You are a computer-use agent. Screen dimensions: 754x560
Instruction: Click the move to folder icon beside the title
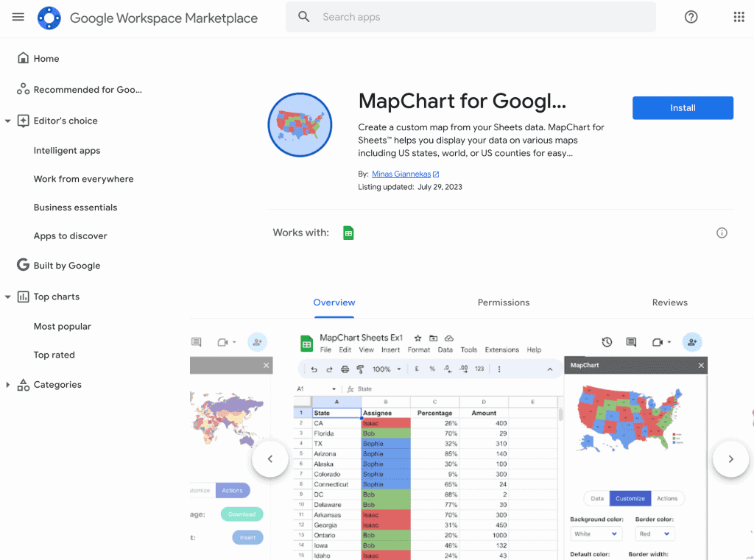click(x=433, y=339)
